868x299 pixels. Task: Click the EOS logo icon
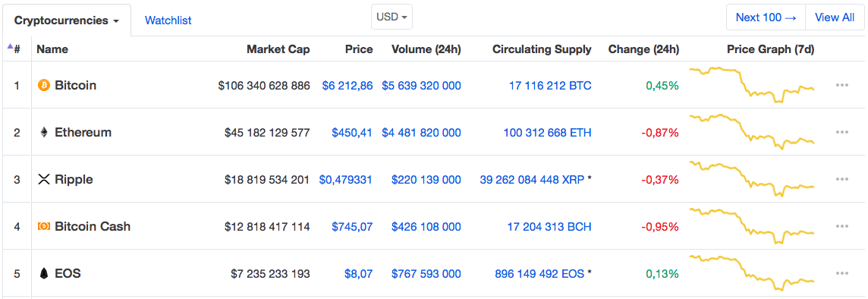(x=44, y=273)
